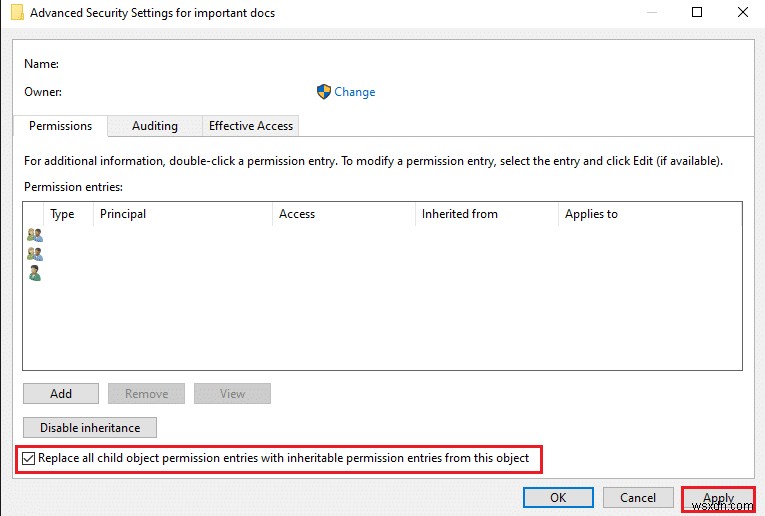The height and width of the screenshot is (516, 765).
Task: Select the third single-user permission entry icon
Action: click(35, 273)
